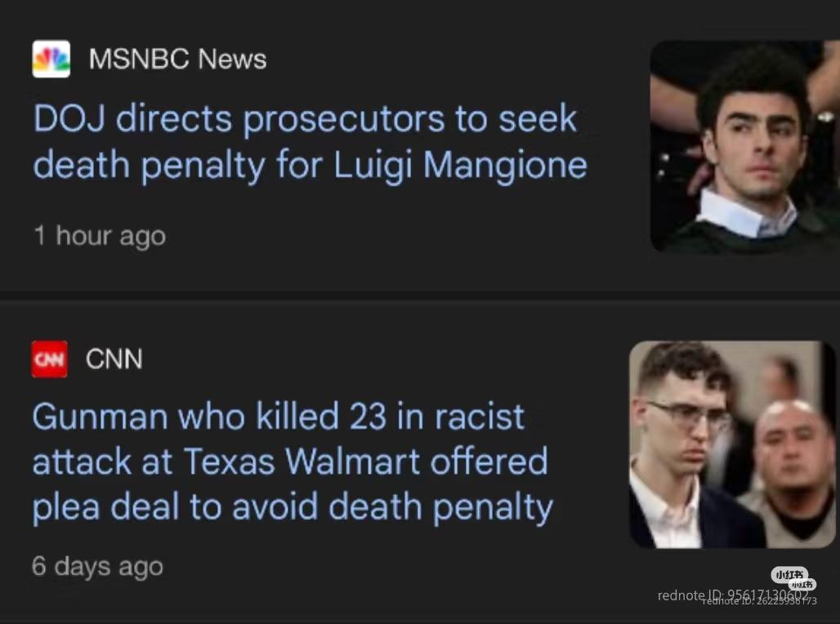Click the MSNBC peacock logo icon
The image size is (840, 624).
51,59
